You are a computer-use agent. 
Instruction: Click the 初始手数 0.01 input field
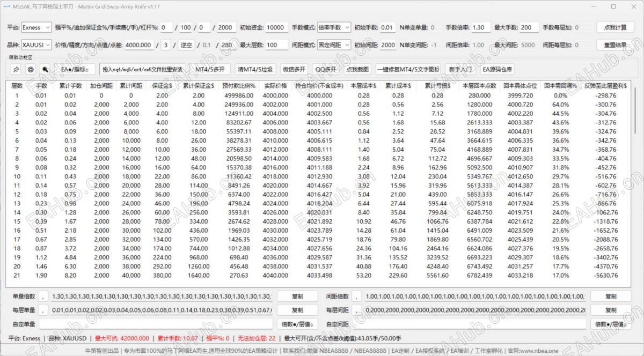click(x=388, y=27)
